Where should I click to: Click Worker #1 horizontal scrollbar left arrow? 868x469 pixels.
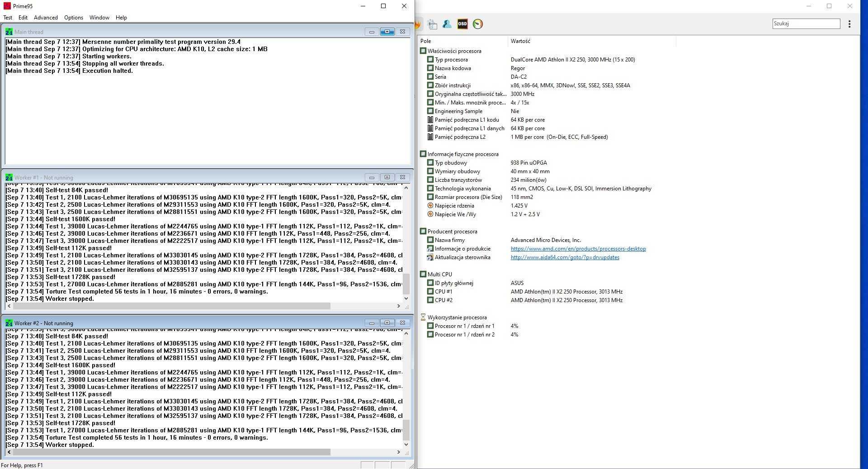coord(9,306)
